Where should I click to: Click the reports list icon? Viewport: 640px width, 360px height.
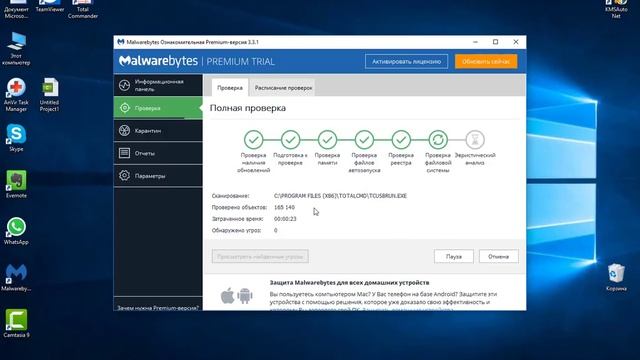pos(124,153)
